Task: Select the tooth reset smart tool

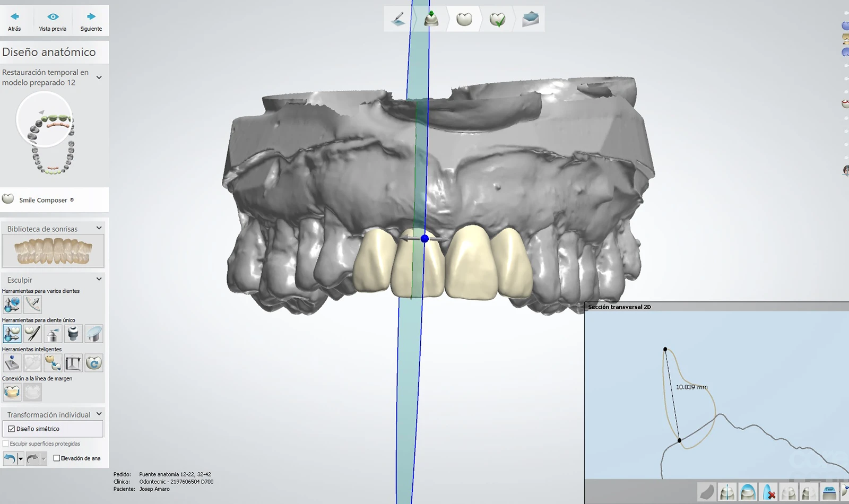Action: (x=93, y=363)
